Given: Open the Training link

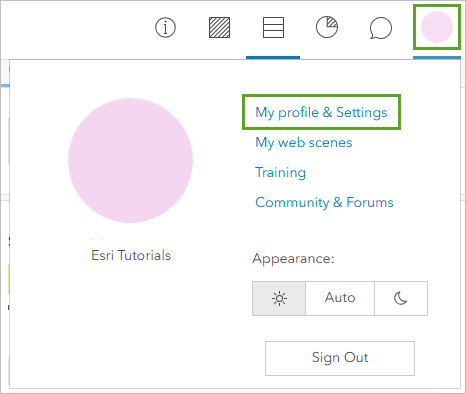Looking at the screenshot, I should coord(280,172).
